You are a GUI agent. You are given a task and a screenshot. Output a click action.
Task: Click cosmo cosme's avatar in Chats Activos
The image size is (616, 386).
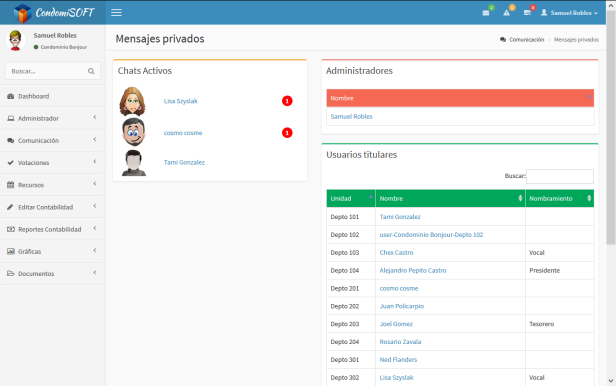134,132
